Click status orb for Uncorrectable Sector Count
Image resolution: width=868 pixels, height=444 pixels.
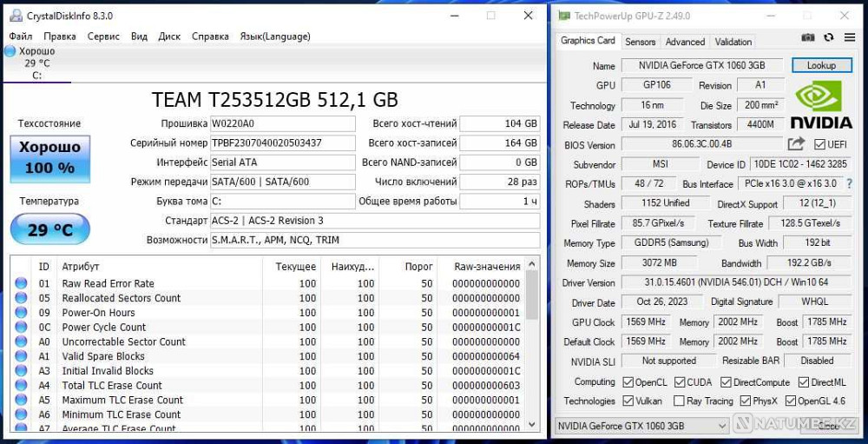21,341
